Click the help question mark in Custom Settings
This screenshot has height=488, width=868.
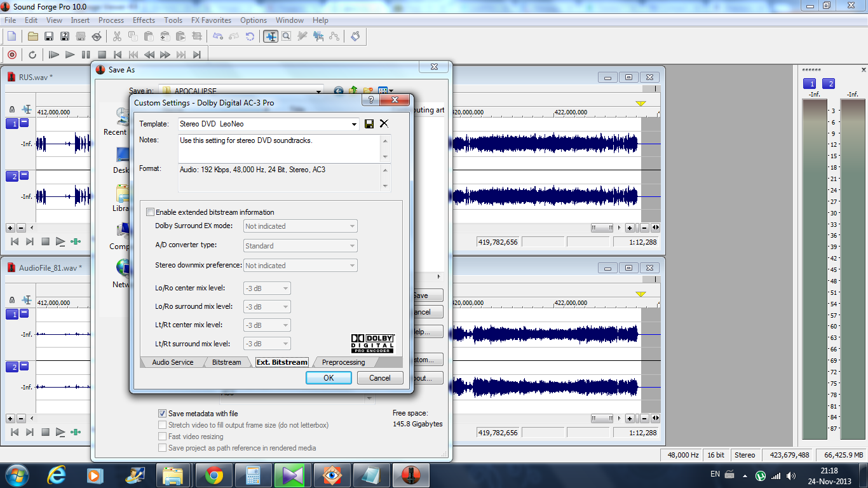(371, 100)
